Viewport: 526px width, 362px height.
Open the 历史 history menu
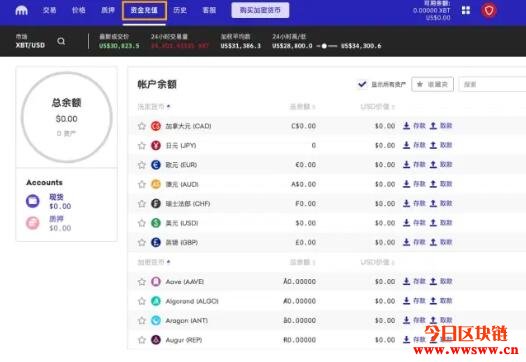[x=180, y=10]
